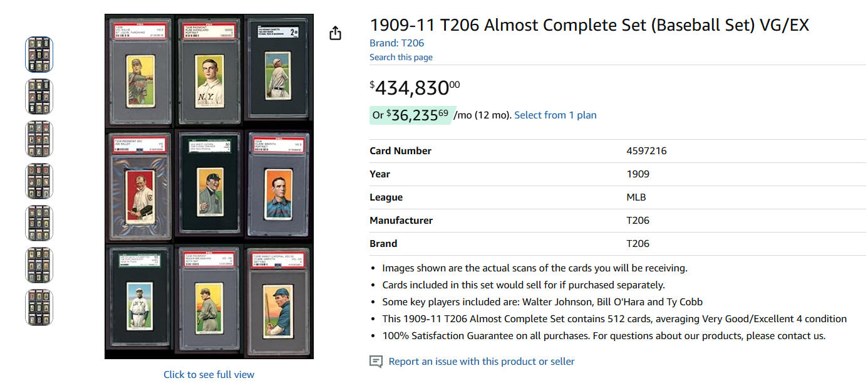Click to see full view of product images
The image size is (868, 388).
[209, 374]
